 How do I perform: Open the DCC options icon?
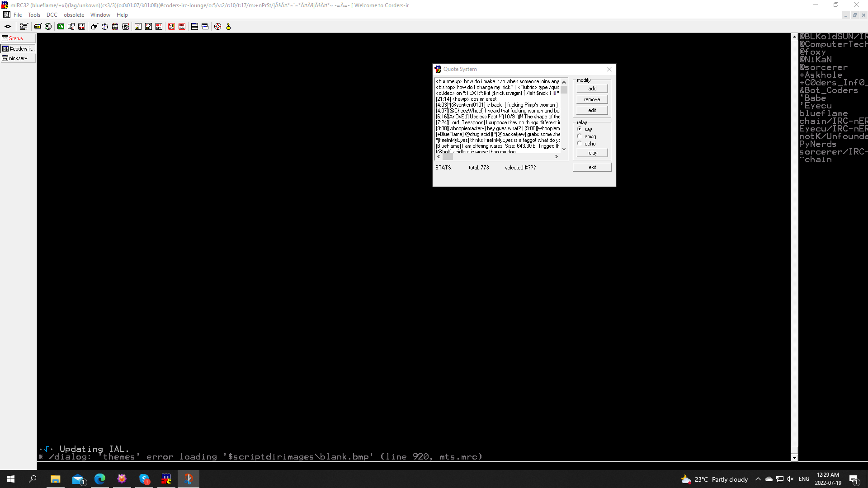[x=159, y=27]
